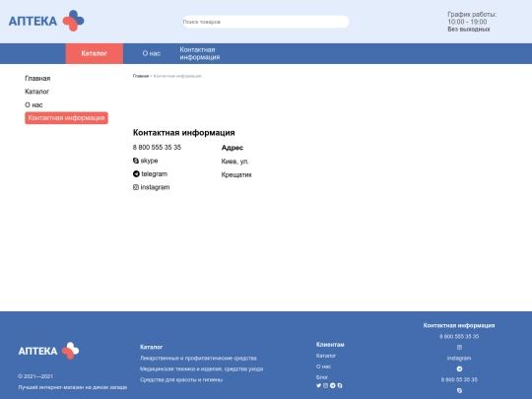The height and width of the screenshot is (399, 532).
Task: Open Instagram icon in footer social row
Action: [x=326, y=385]
